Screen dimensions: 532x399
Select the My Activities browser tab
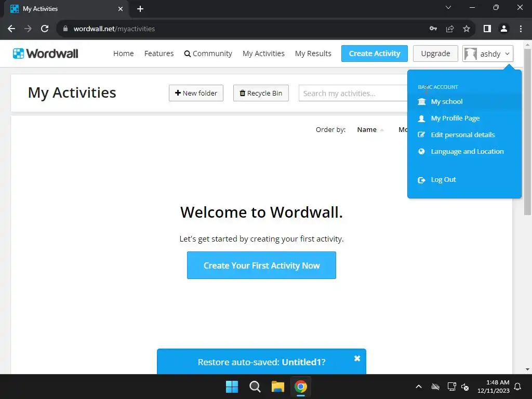click(x=66, y=9)
